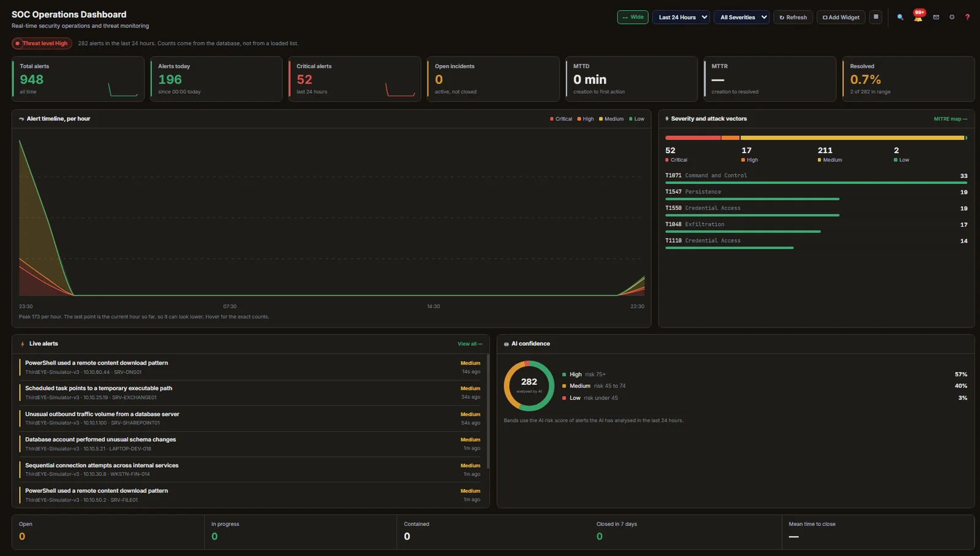Click the AI confidence donut chart
980x556 pixels.
point(529,386)
